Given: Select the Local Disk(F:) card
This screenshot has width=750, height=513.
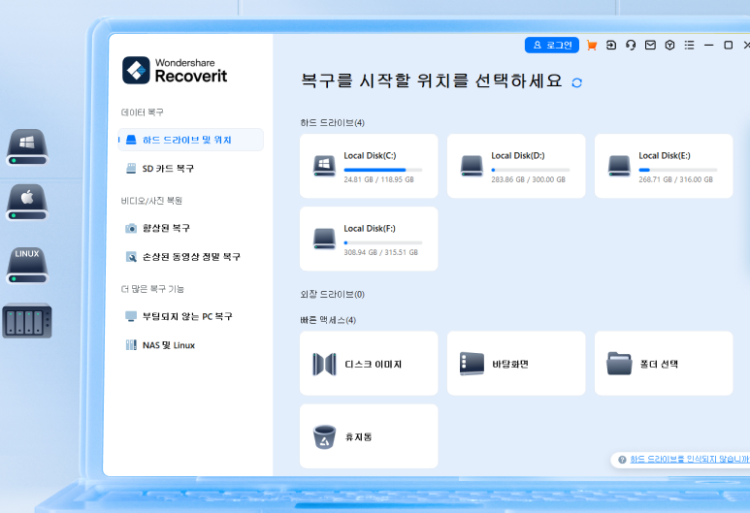Looking at the screenshot, I should (369, 239).
